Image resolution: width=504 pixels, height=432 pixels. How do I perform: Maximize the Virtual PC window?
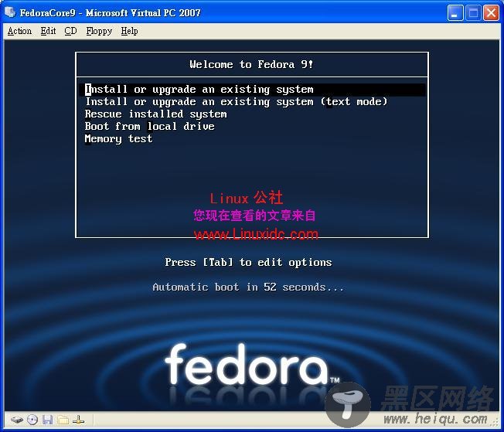473,13
